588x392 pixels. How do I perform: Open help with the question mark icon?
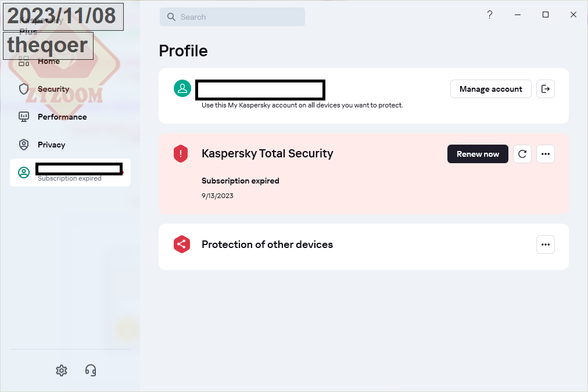490,15
